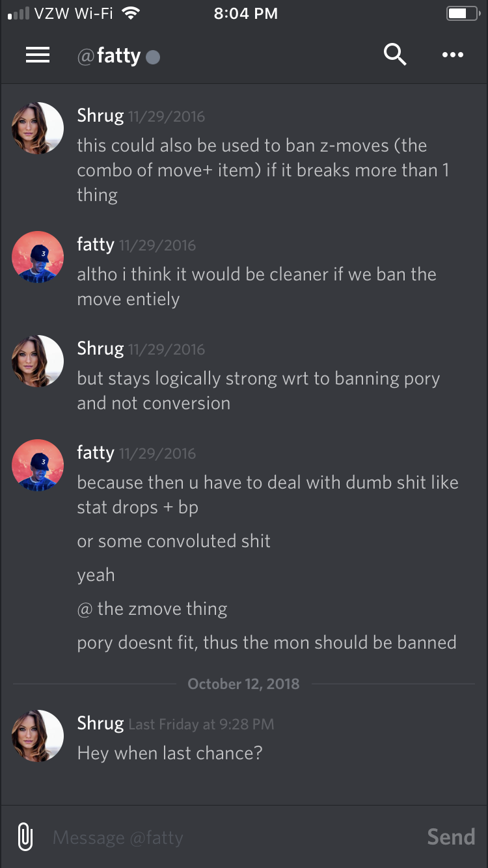Tap the 'Last Friday at 9:28 PM' timestamp
The height and width of the screenshot is (868, 488).
click(x=201, y=724)
